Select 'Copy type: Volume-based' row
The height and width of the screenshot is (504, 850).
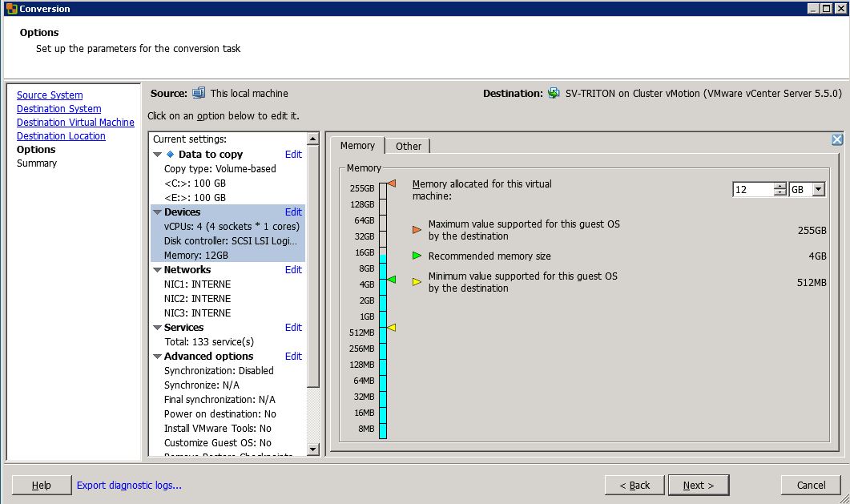click(x=220, y=168)
